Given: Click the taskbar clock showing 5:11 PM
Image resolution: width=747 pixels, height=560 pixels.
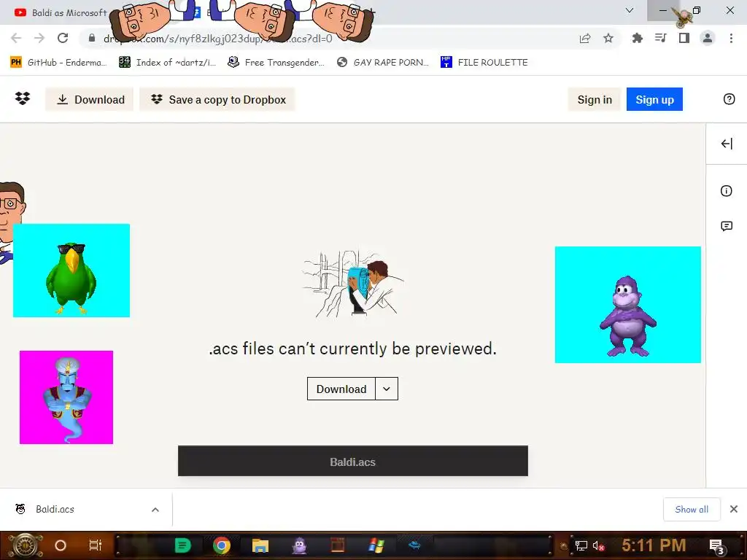Looking at the screenshot, I should pos(654,545).
